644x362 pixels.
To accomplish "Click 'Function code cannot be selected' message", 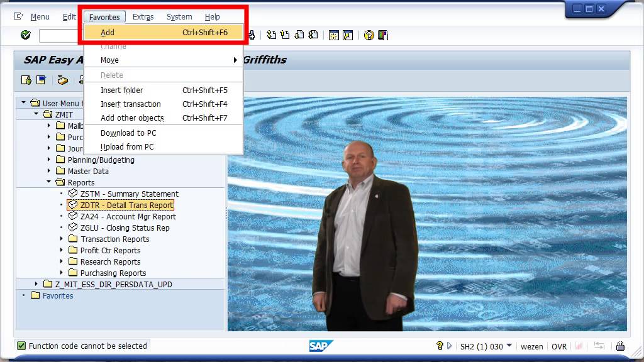I will (x=87, y=346).
